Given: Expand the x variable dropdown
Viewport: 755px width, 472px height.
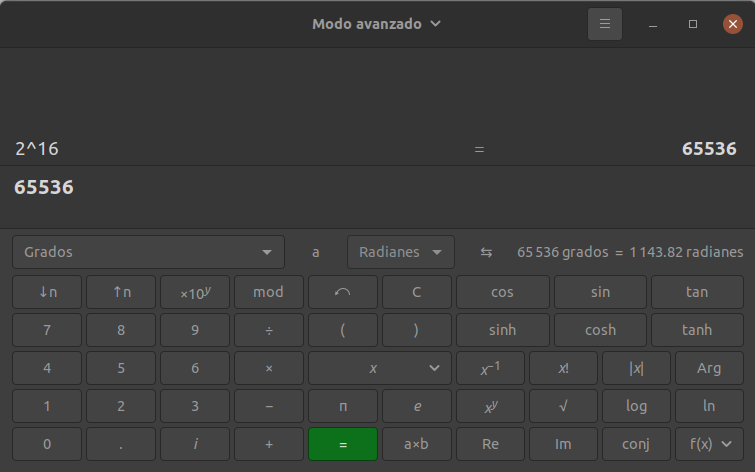Looking at the screenshot, I should [379, 368].
